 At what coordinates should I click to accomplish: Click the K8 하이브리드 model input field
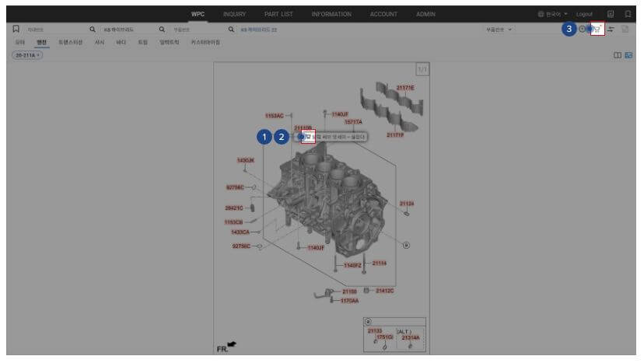pyautogui.click(x=129, y=30)
